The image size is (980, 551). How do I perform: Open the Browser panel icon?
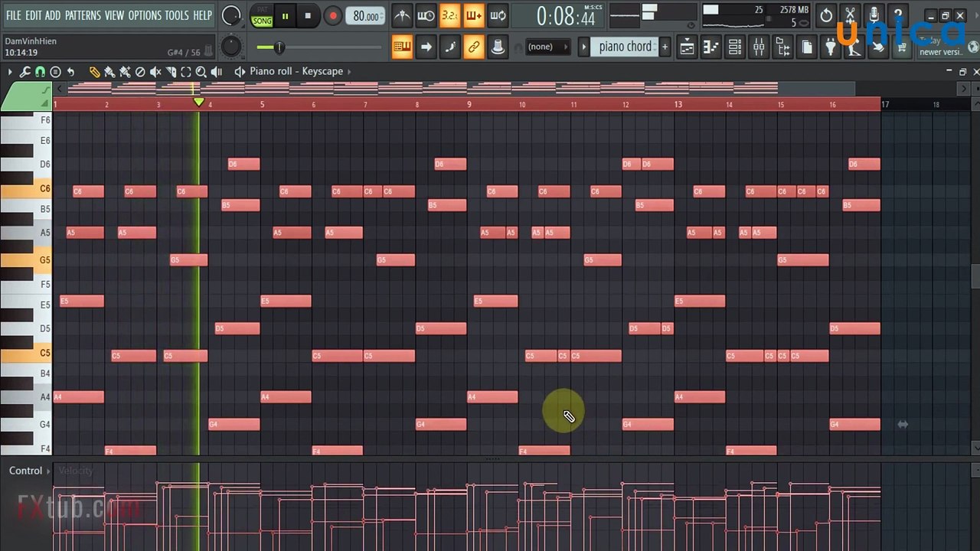(x=782, y=47)
